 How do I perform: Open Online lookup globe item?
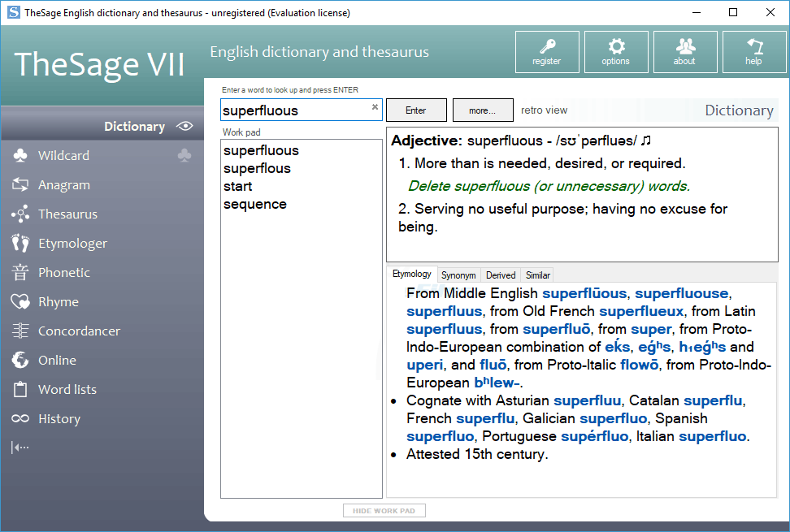[x=57, y=361]
